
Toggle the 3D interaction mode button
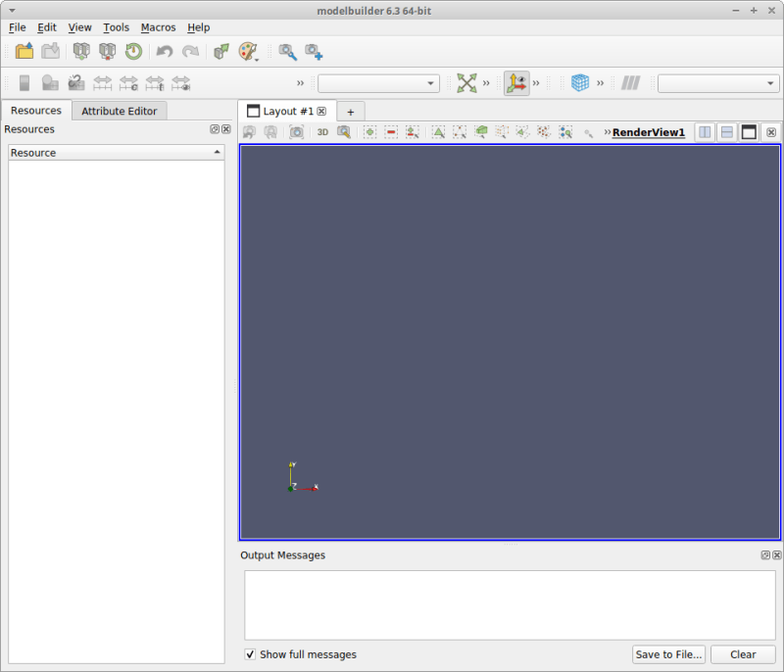[x=321, y=131]
